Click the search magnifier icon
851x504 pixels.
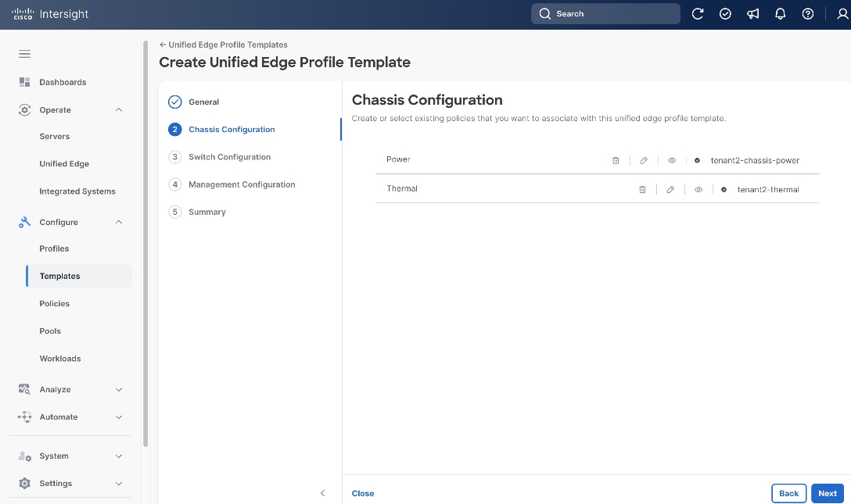click(545, 14)
